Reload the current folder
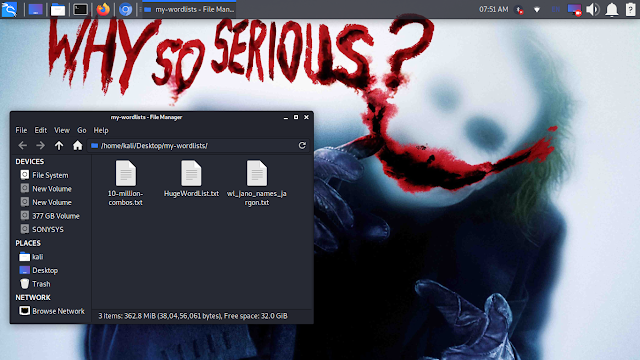Image resolution: width=640 pixels, height=360 pixels. pos(302,145)
